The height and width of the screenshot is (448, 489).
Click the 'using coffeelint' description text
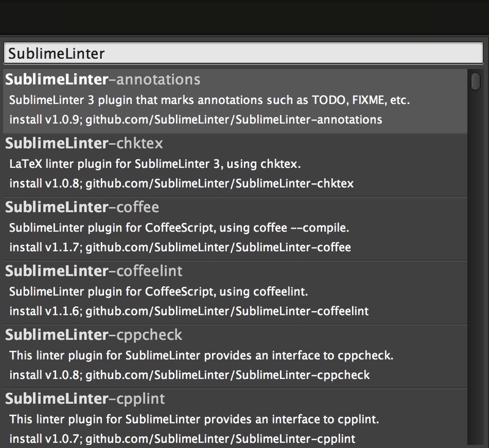pos(158,292)
